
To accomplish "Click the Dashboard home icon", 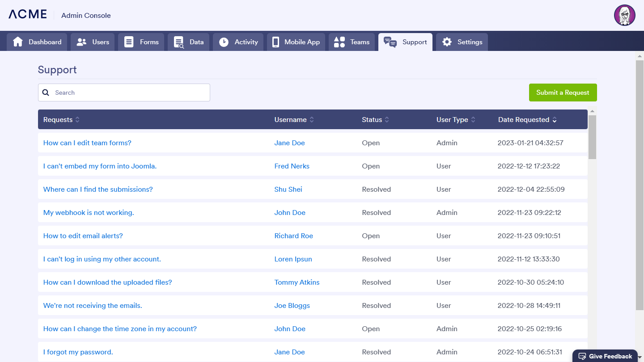I will (18, 42).
